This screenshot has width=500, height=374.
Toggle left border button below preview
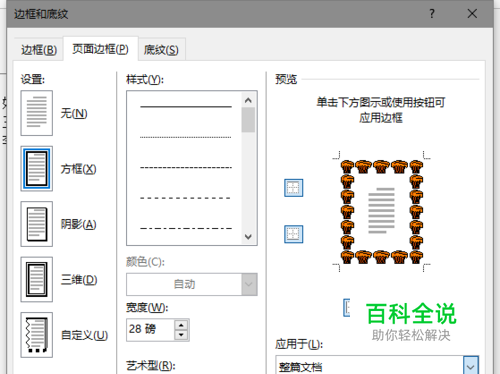(347, 308)
